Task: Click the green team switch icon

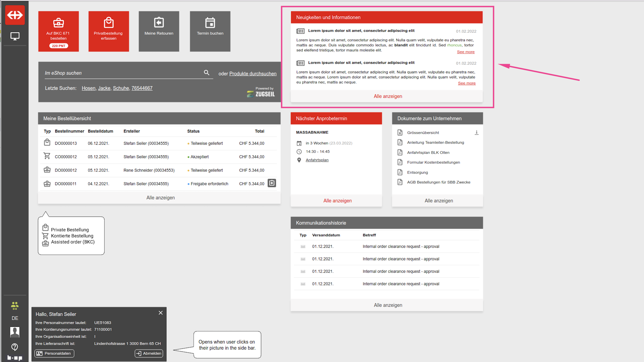Action: coord(15,306)
